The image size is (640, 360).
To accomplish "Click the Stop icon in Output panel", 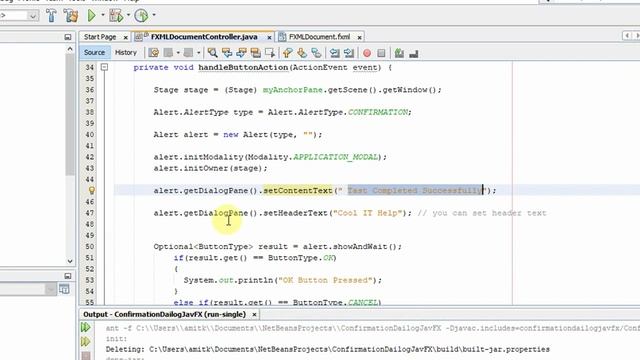I will click(x=86, y=356).
